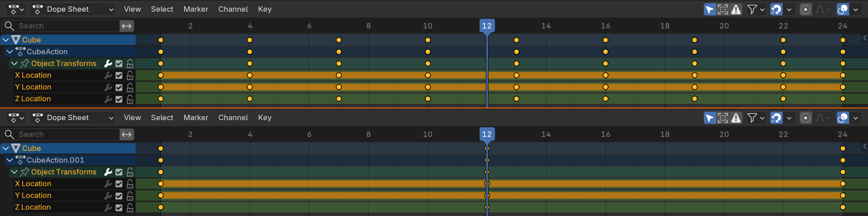Enable proportional editing in CubeAction.001 editor
868x216 pixels.
click(806, 117)
